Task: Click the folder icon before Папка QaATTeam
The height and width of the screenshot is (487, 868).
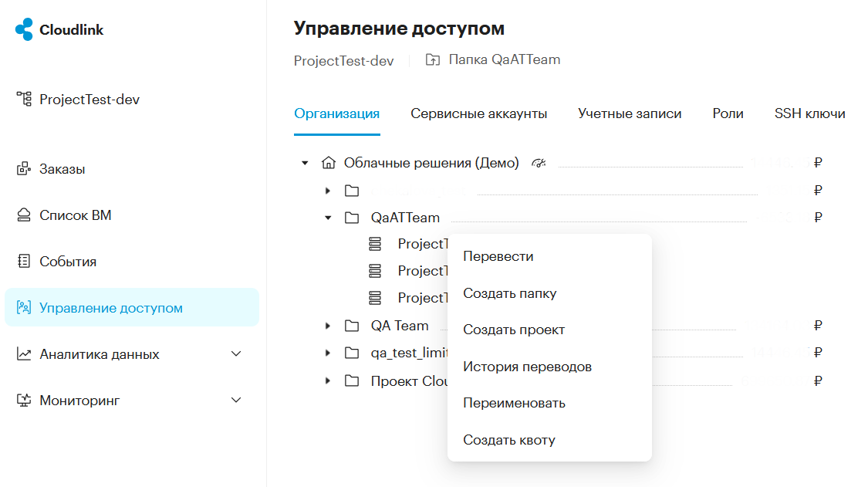Action: click(x=433, y=60)
